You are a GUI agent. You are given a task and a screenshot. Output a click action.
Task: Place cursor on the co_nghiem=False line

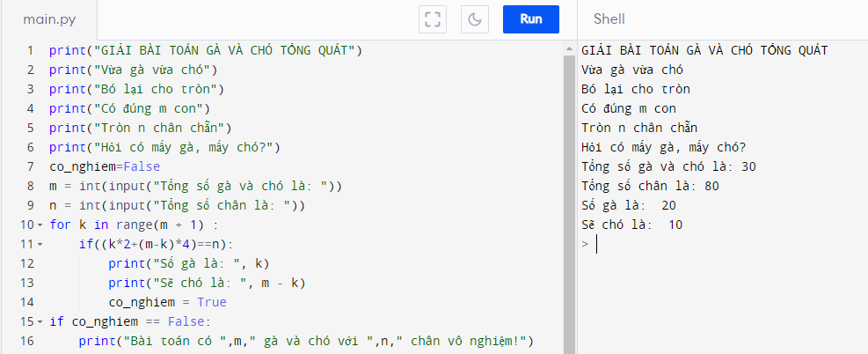click(105, 166)
